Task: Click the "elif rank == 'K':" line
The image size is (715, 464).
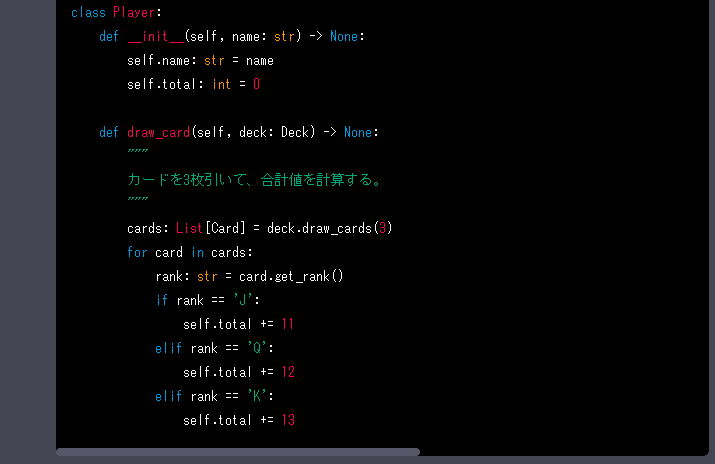Action: (x=214, y=396)
